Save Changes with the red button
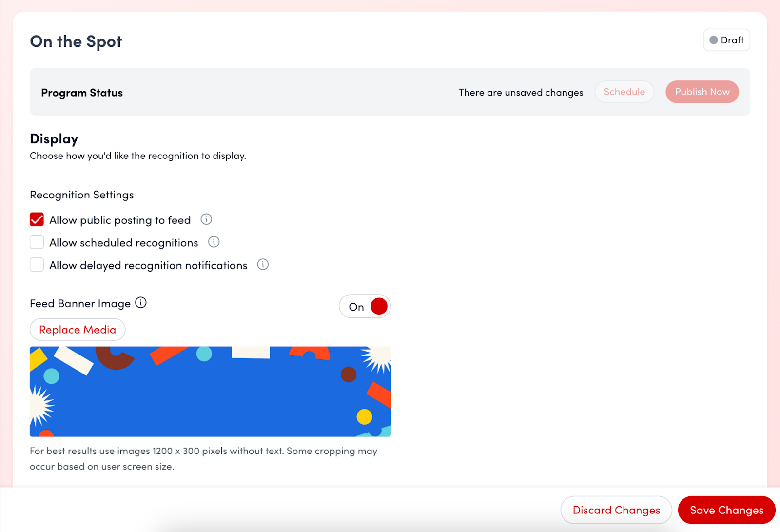Image resolution: width=780 pixels, height=532 pixels. click(x=726, y=510)
